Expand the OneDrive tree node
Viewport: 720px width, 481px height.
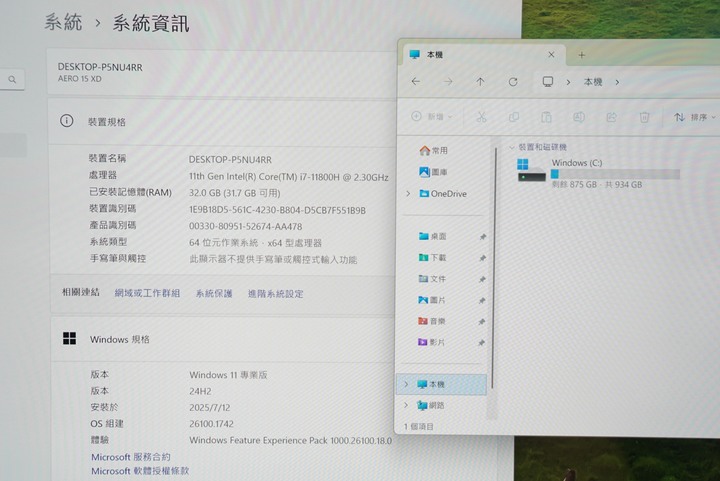pyautogui.click(x=408, y=194)
